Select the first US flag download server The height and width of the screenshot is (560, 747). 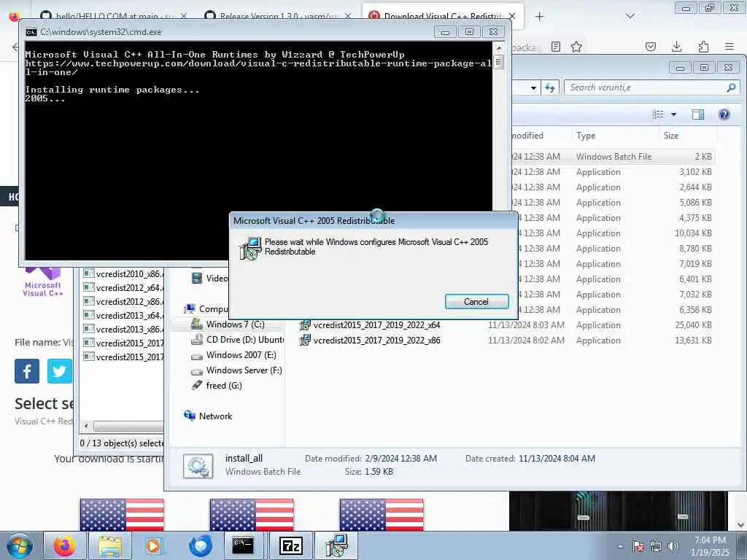(x=122, y=514)
